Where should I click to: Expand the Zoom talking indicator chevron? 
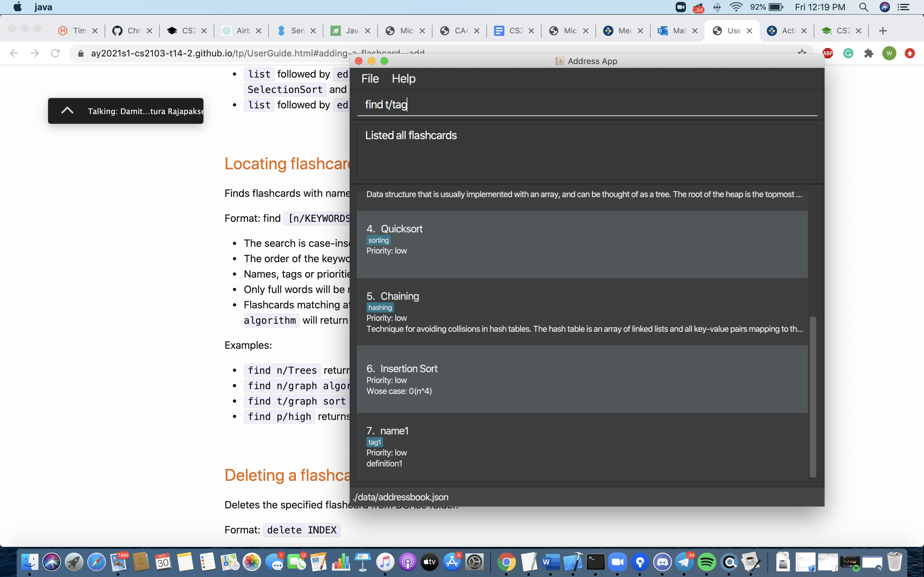[67, 111]
